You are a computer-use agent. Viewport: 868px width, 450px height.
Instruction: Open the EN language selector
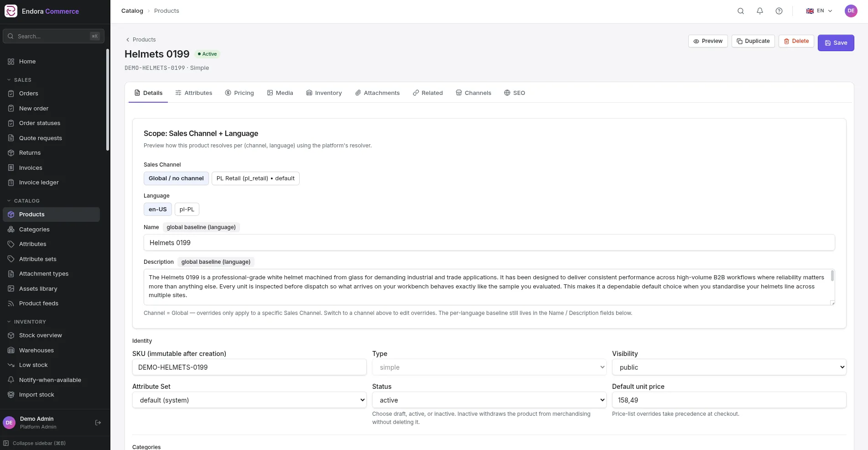pos(819,11)
